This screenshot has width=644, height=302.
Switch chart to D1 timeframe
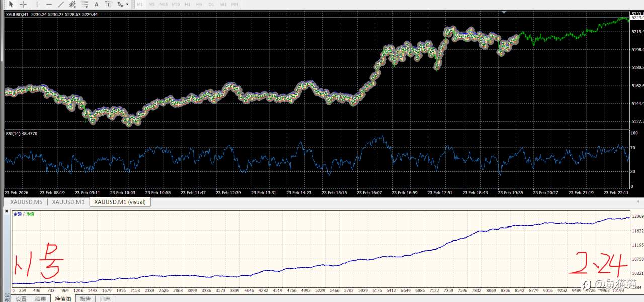click(211, 4)
